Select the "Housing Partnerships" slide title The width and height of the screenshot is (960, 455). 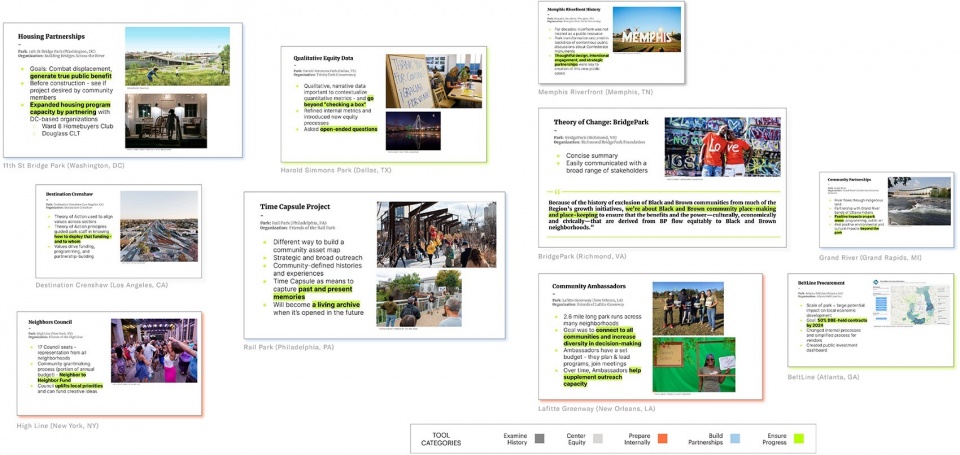[51, 37]
